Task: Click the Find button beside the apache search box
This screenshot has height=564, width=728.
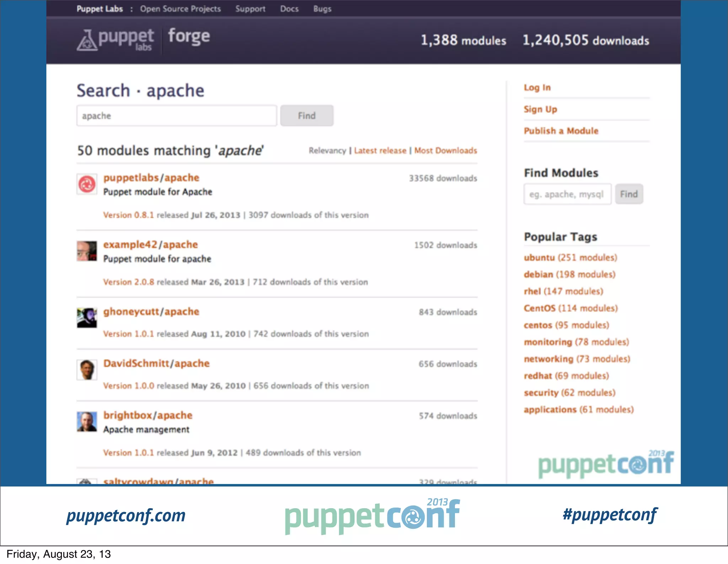Action: tap(307, 116)
